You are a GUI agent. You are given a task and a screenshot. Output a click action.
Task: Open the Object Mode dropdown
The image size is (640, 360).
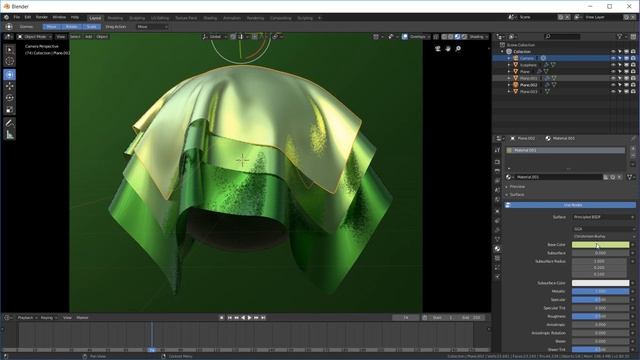click(34, 37)
